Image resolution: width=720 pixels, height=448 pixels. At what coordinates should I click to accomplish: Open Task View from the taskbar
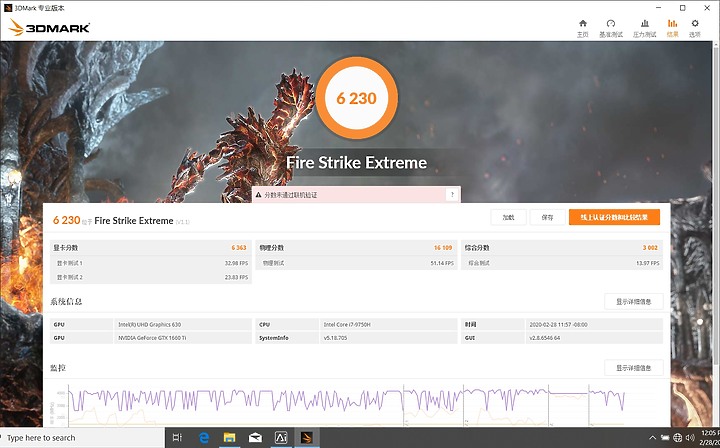(x=177, y=438)
